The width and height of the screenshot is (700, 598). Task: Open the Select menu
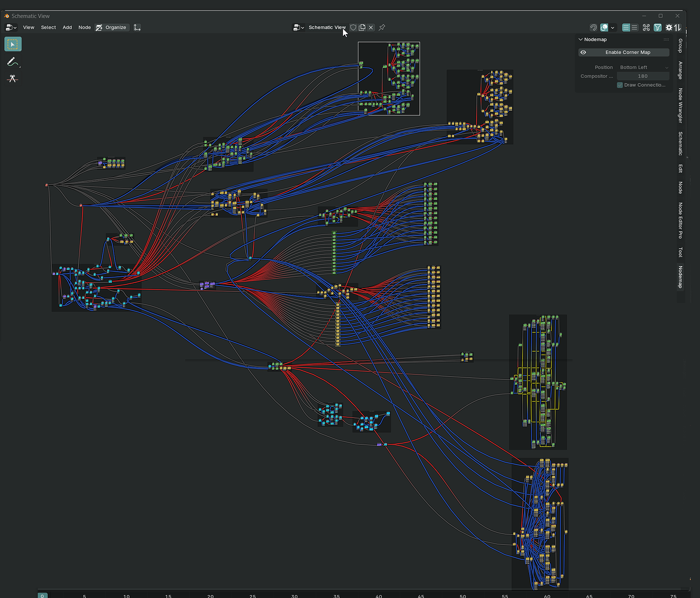pyautogui.click(x=48, y=28)
